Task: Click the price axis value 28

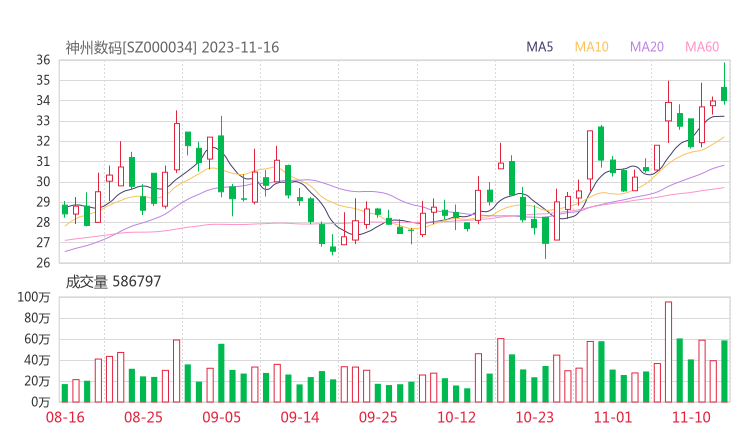Action: pyautogui.click(x=43, y=222)
